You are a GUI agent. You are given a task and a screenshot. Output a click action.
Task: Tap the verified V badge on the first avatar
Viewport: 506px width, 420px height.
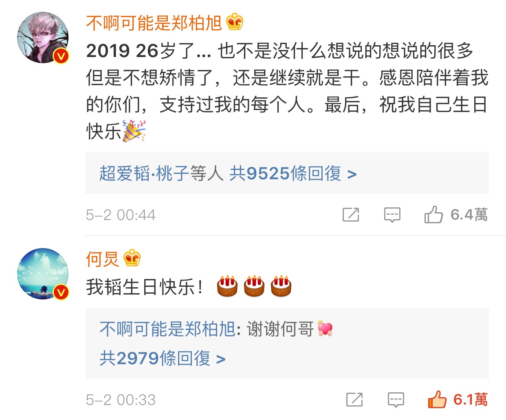click(61, 56)
